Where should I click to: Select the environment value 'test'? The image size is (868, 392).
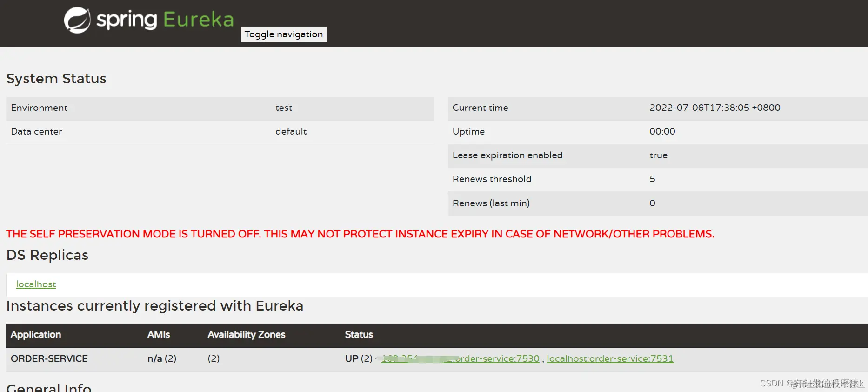point(284,108)
